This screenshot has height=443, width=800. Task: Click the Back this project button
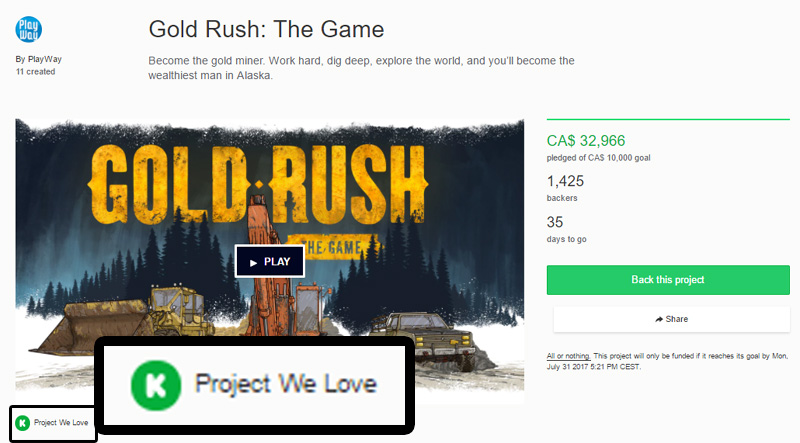(668, 280)
